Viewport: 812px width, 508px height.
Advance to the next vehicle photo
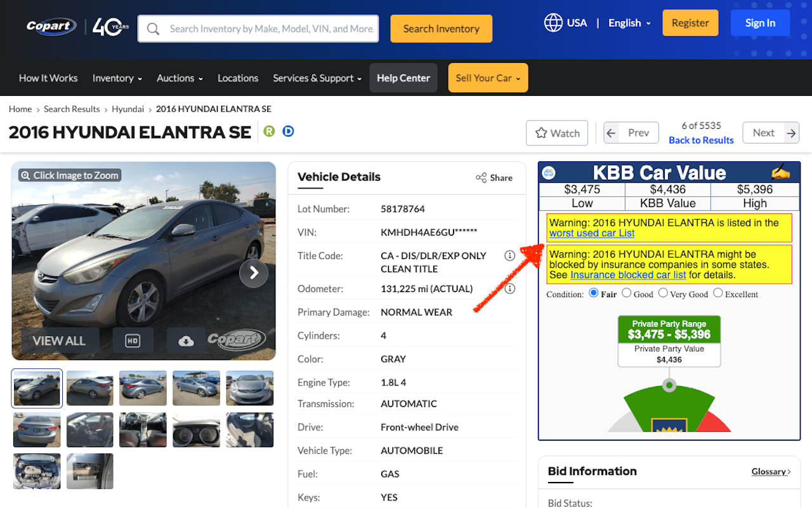(x=254, y=273)
